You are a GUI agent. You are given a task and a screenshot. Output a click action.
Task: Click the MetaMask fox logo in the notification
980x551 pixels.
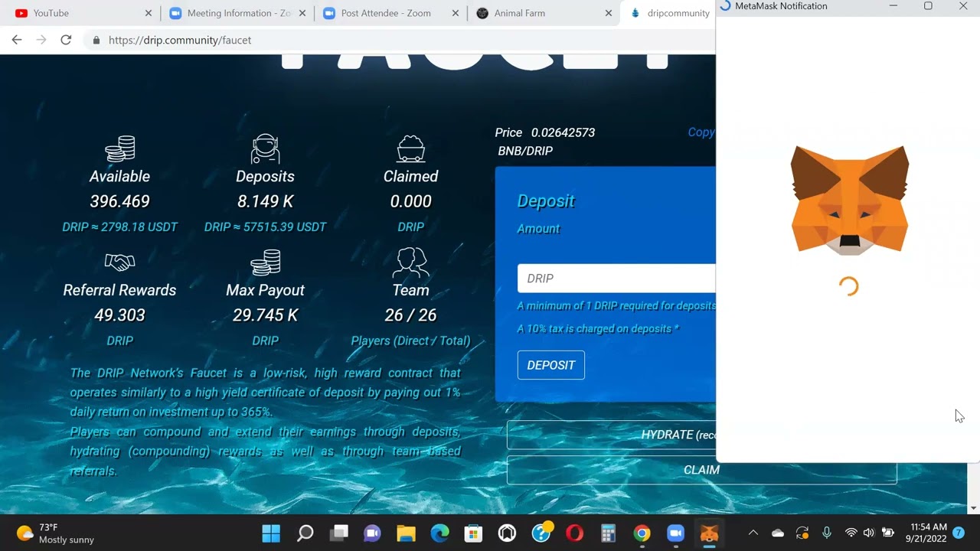coord(849,200)
